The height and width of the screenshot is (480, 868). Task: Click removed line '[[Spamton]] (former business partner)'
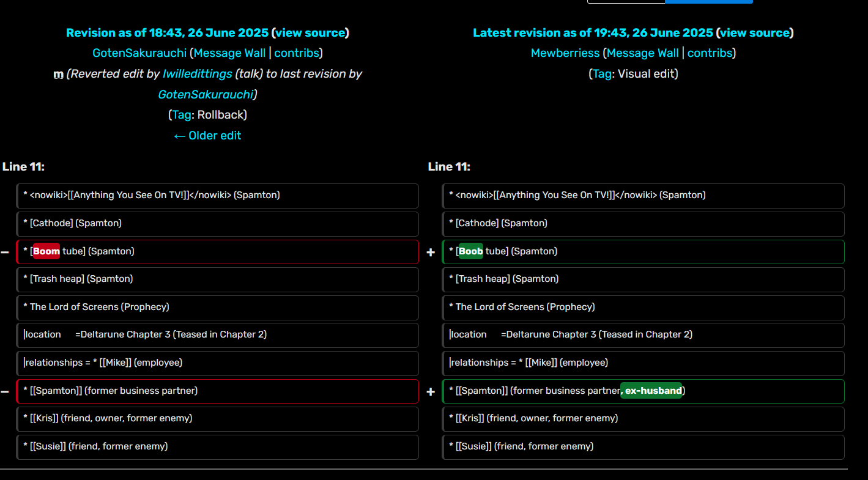pyautogui.click(x=218, y=391)
